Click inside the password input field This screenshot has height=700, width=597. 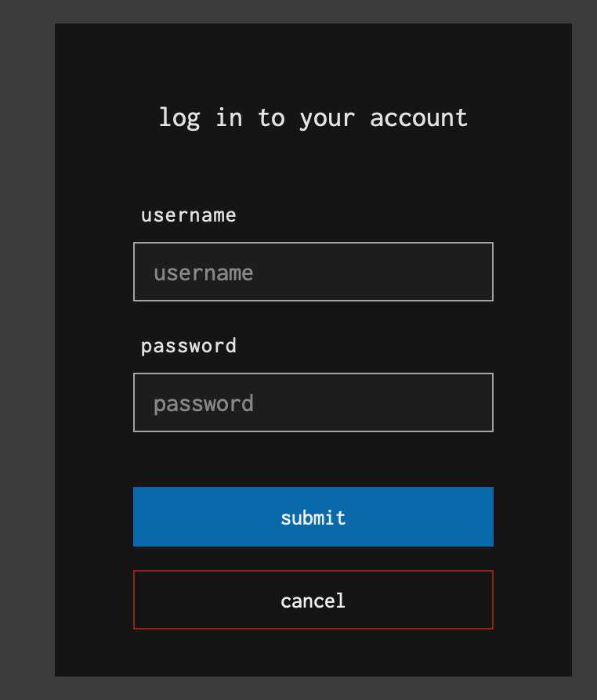[x=313, y=402]
